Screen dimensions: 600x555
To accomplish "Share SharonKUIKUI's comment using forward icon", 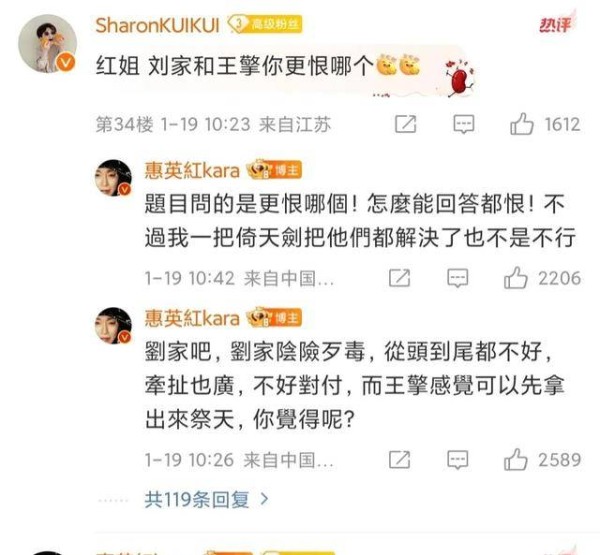I will pos(405,124).
